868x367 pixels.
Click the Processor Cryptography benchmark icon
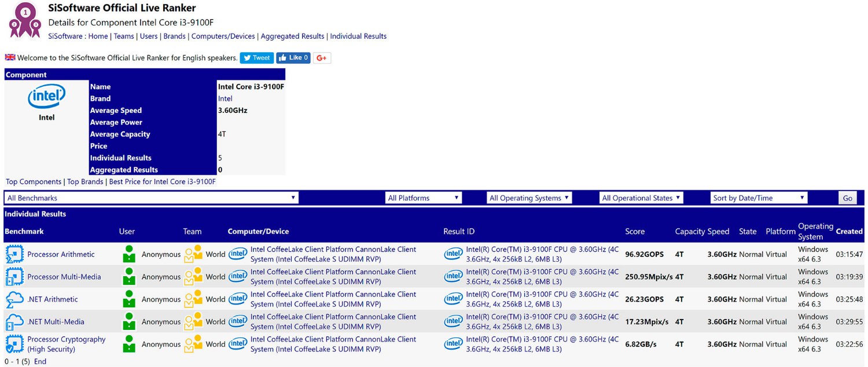[14, 344]
